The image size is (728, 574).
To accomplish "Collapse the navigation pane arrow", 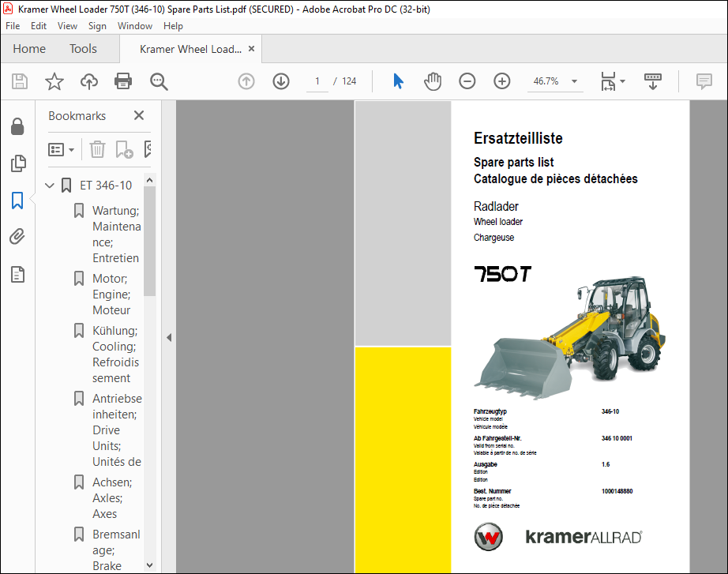I will pyautogui.click(x=169, y=338).
